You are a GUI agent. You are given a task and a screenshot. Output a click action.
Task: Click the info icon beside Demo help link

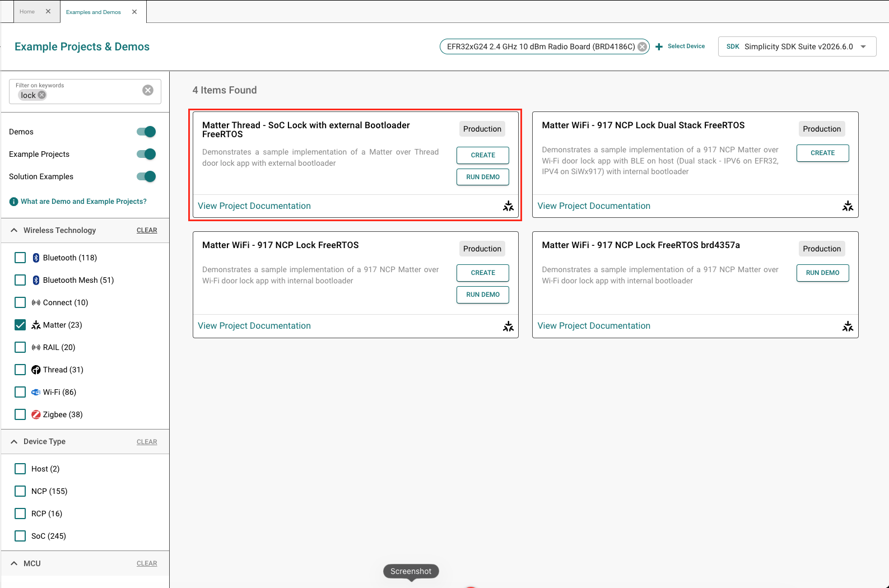(14, 202)
